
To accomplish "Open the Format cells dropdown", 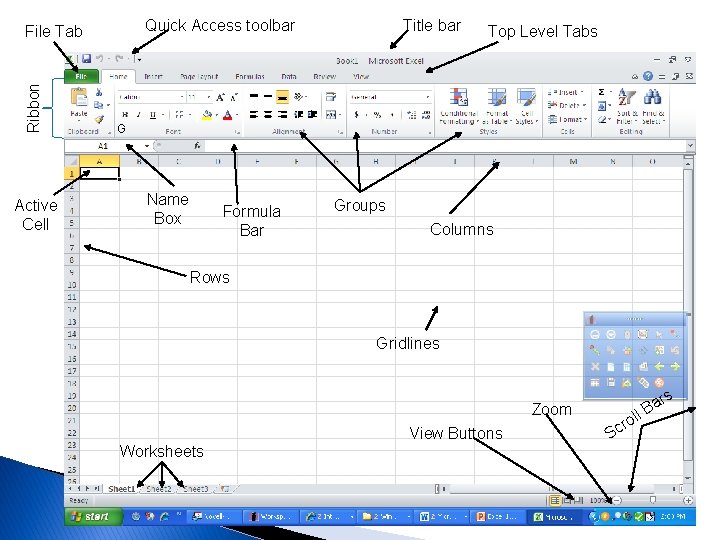I will [567, 119].
